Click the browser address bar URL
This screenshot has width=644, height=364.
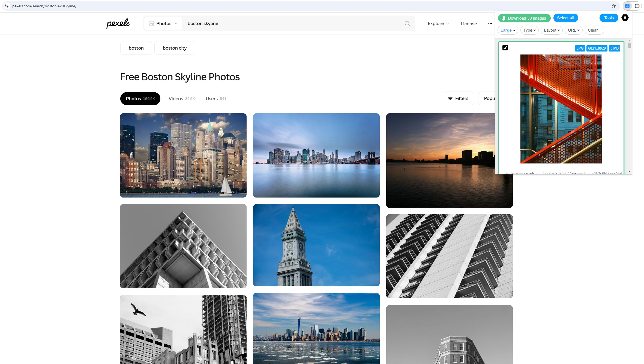coord(44,6)
